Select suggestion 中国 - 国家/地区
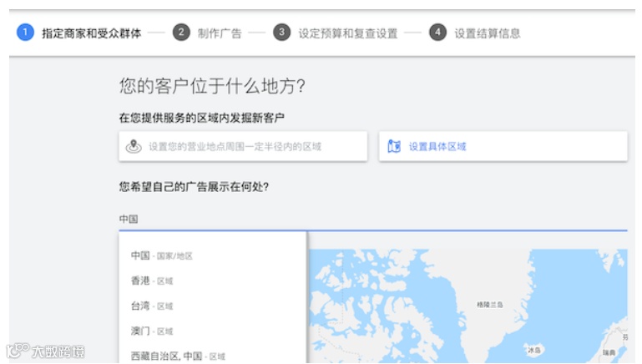The width and height of the screenshot is (642, 364). pos(213,256)
